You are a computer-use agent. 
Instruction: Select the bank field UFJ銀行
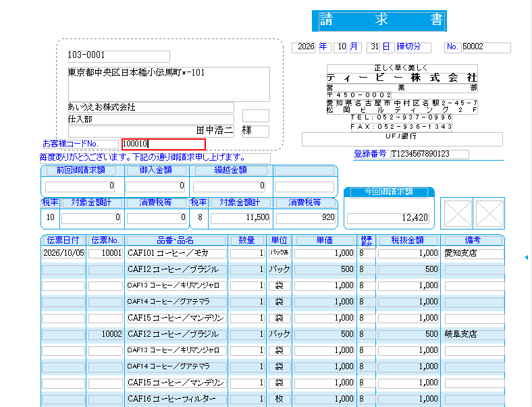click(x=402, y=139)
